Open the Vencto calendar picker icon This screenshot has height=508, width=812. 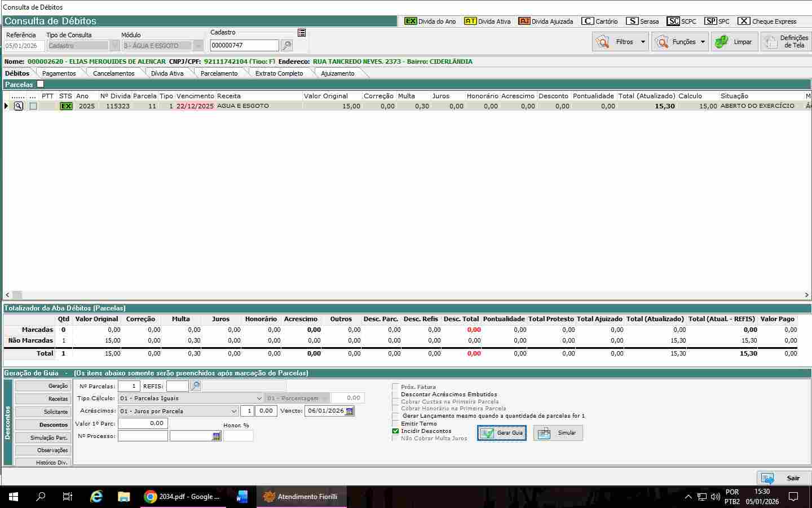[350, 411]
